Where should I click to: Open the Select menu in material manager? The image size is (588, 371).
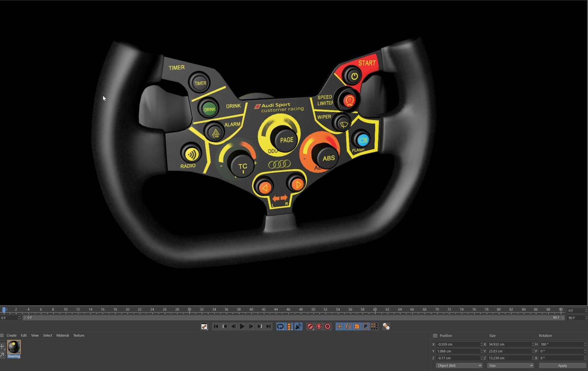tap(47, 335)
